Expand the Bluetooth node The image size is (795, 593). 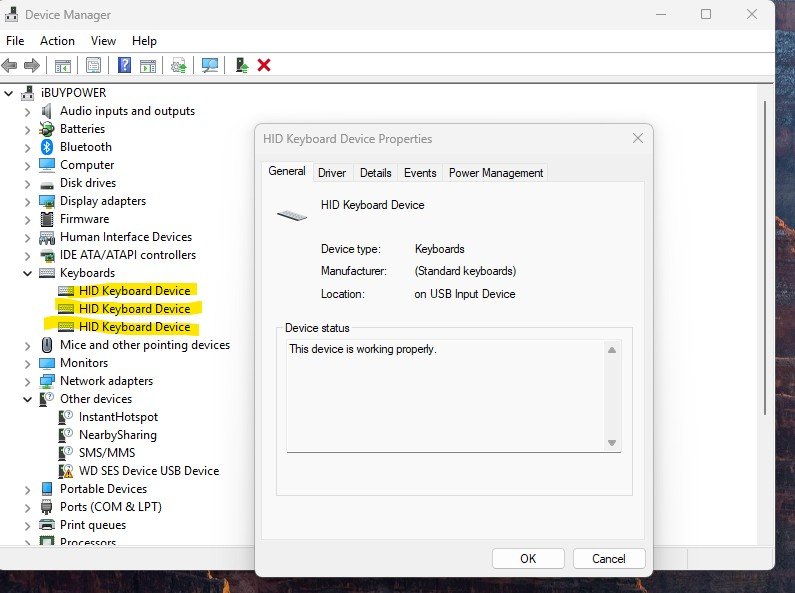27,147
